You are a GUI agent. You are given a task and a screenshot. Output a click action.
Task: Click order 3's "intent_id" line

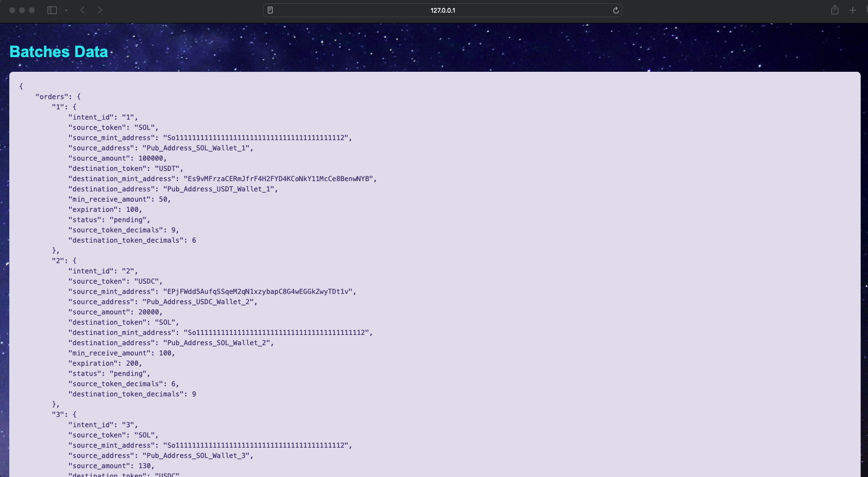[103, 425]
